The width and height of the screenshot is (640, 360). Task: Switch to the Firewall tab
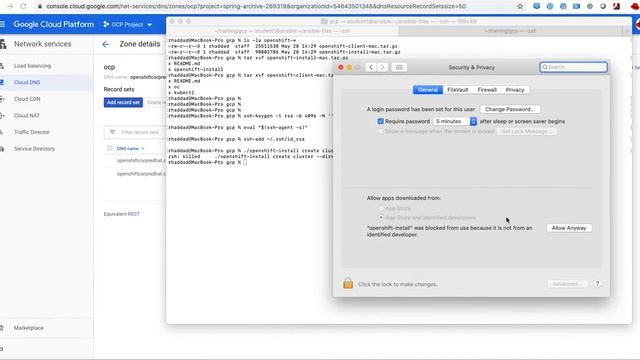click(487, 90)
